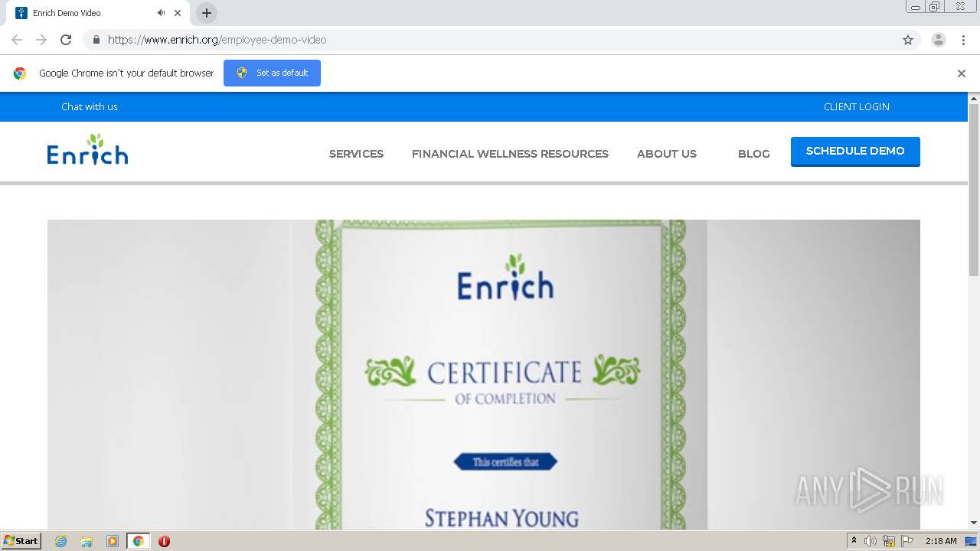Open the ABOUT US menu
Image resolution: width=980 pixels, height=551 pixels.
click(667, 154)
